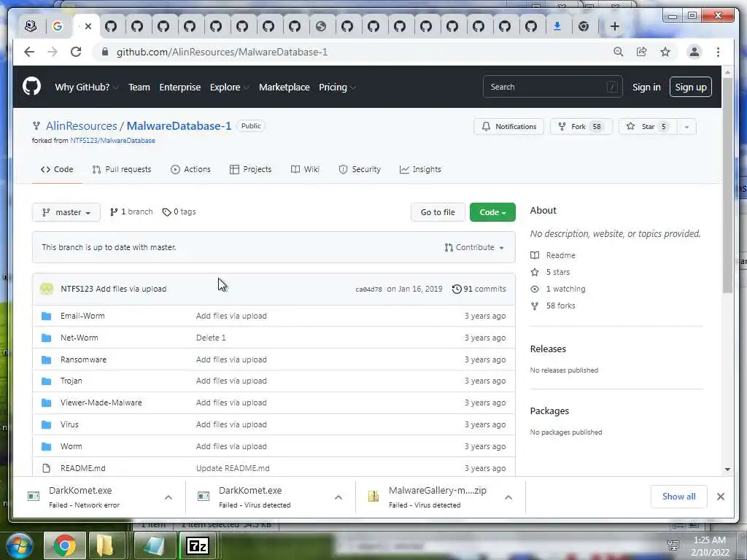Click the address bar URL
Viewport: 747px width, 560px height.
[x=222, y=52]
